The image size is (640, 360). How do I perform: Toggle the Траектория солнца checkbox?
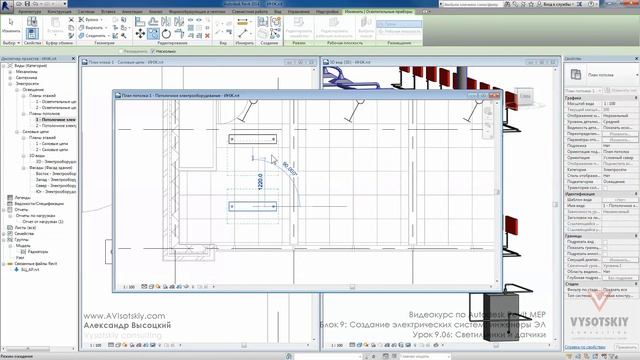tap(605, 188)
